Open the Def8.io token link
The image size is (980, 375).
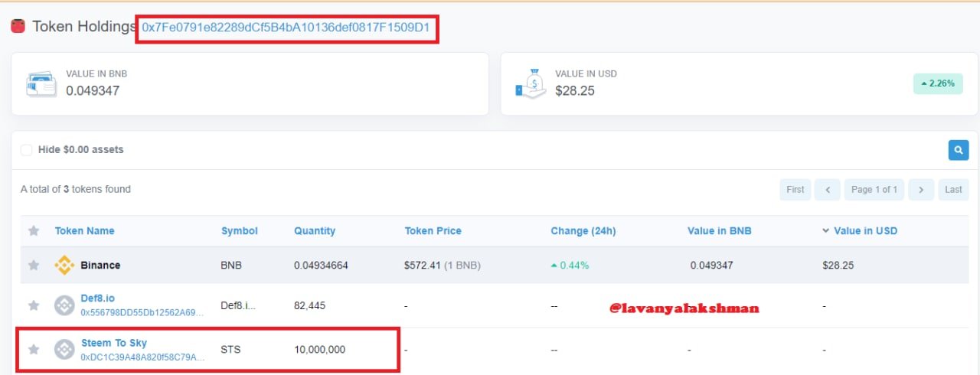98,298
